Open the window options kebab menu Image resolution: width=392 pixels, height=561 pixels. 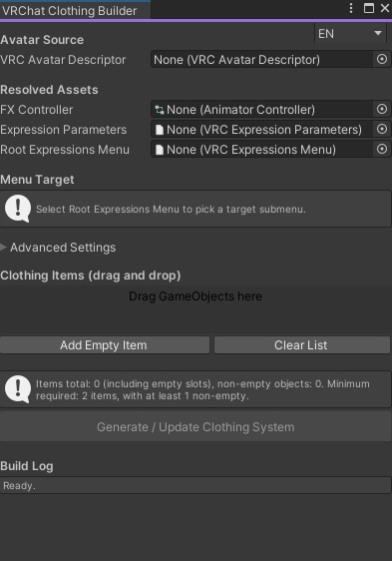tap(351, 8)
